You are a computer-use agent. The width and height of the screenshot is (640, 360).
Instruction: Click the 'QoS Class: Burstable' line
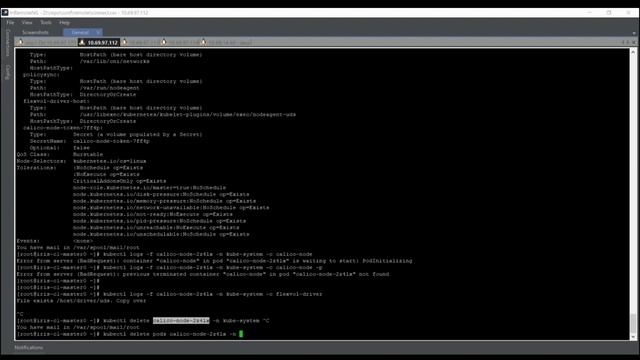(x=60, y=154)
